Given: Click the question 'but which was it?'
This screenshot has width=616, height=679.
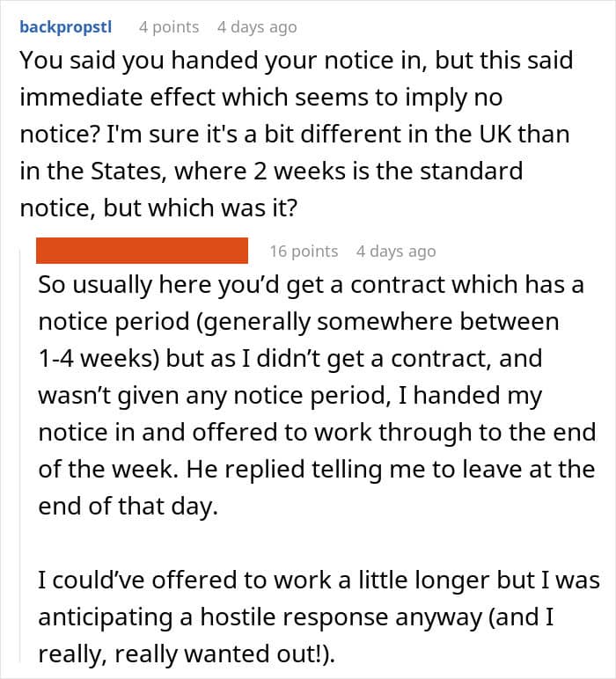Looking at the screenshot, I should click(x=200, y=208).
